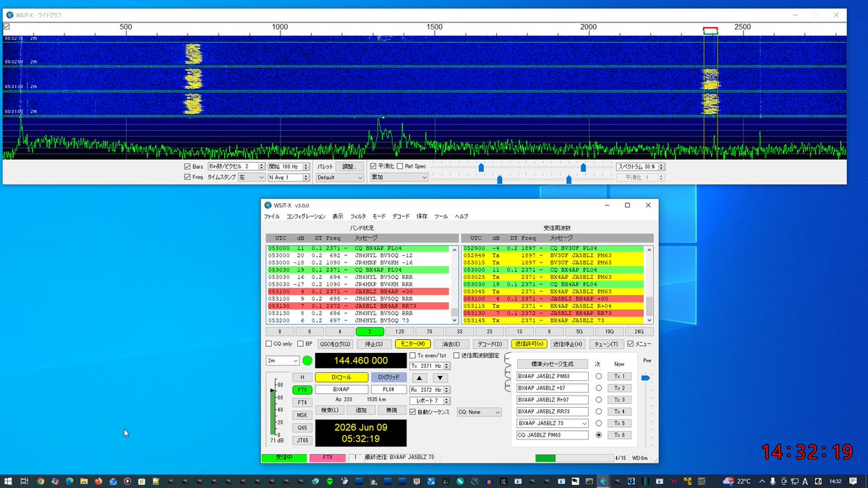The image size is (868, 488).
Task: Uncheck 平滑化 in the Wide Graph
Action: [373, 166]
